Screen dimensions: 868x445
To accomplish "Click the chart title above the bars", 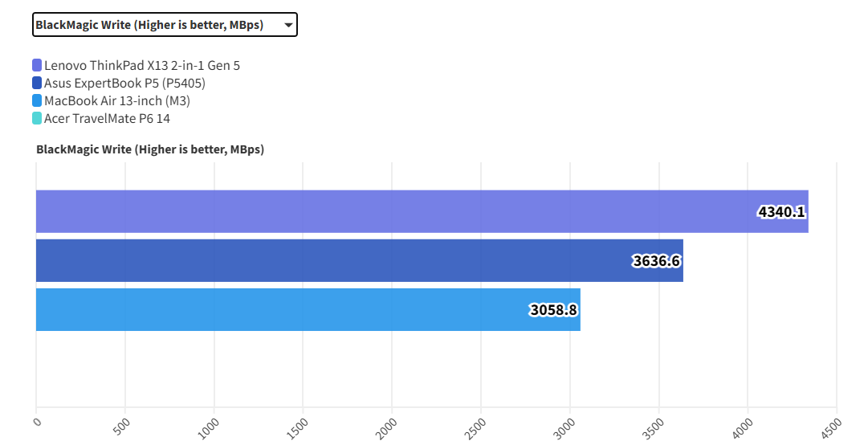I will pyautogui.click(x=150, y=149).
